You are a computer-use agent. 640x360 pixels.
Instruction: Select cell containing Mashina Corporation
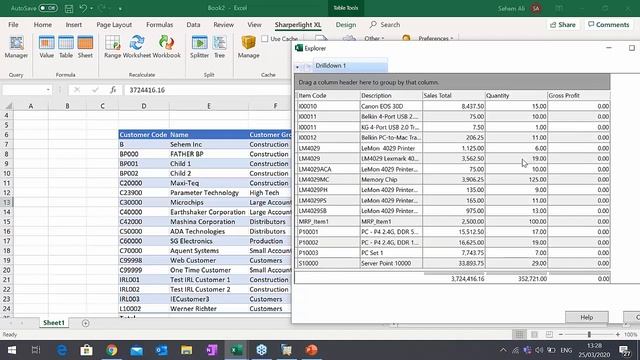click(208, 222)
